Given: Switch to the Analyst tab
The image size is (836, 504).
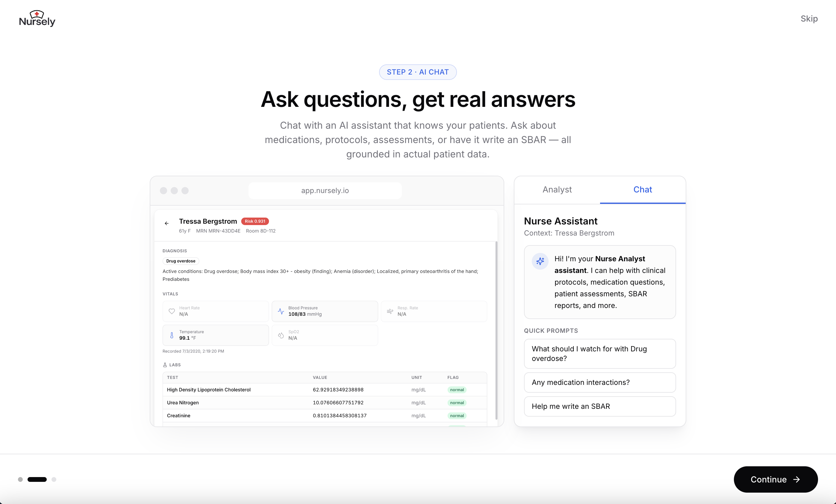Looking at the screenshot, I should pyautogui.click(x=557, y=189).
